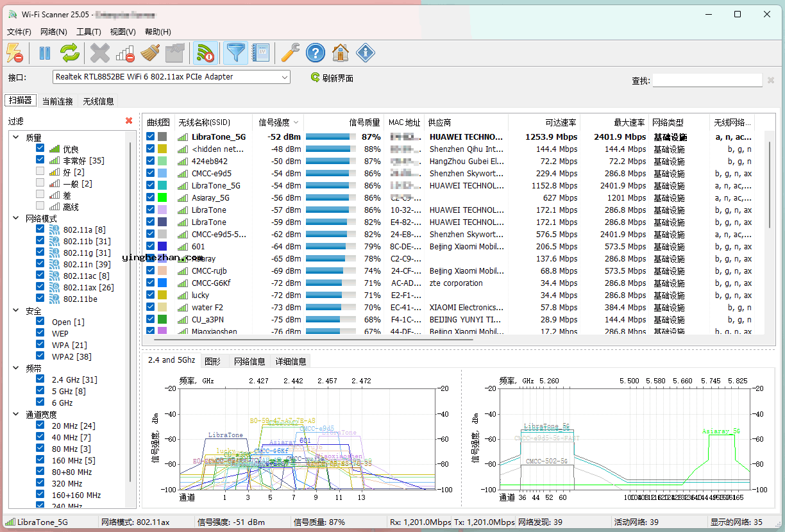Click the 802.11be network mode icon

click(55, 299)
